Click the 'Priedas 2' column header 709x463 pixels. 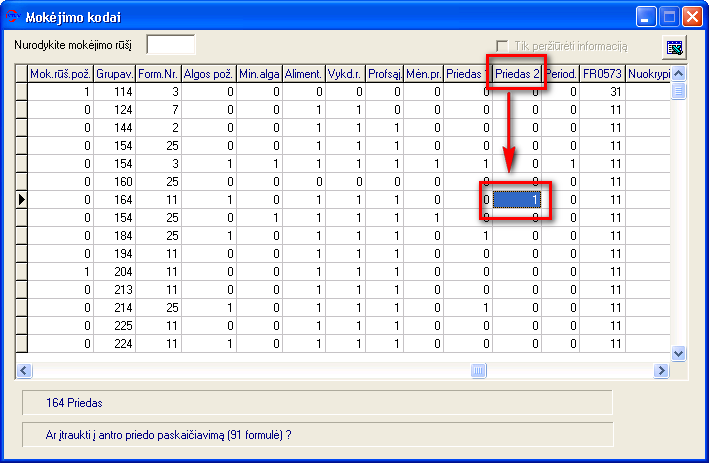[x=517, y=74]
